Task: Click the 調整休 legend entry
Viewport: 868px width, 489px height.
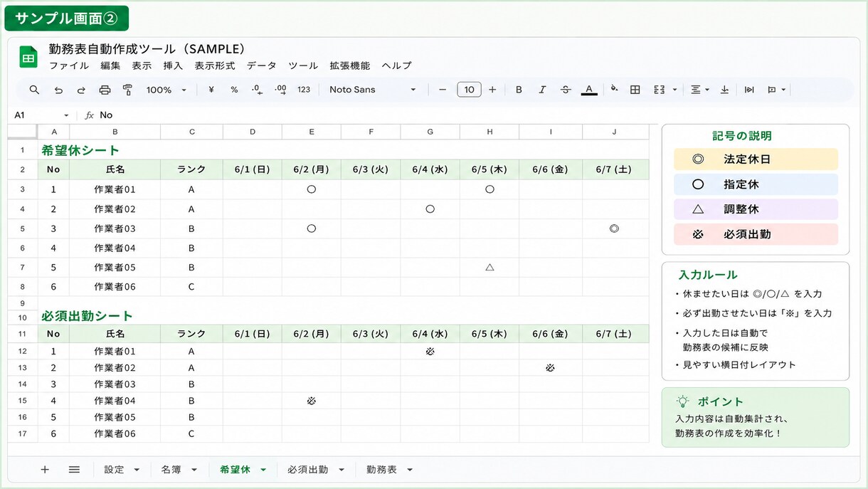Action: click(x=756, y=209)
